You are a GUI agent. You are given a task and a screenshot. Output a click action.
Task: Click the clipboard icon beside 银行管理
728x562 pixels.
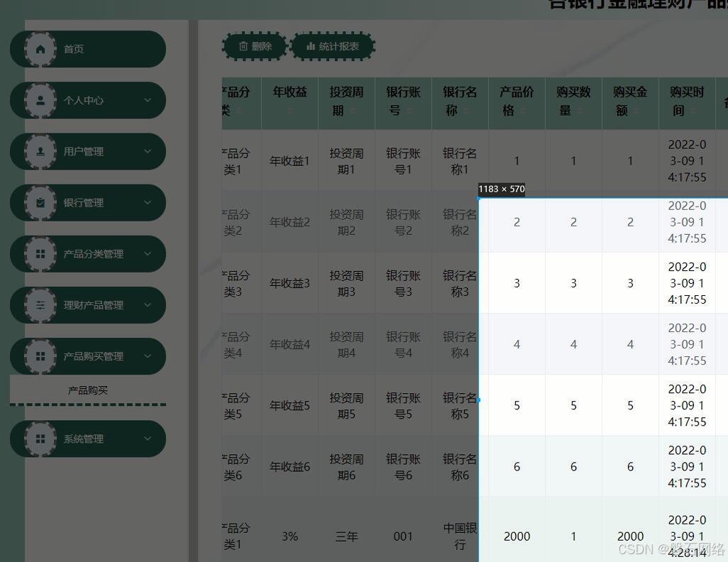40,202
